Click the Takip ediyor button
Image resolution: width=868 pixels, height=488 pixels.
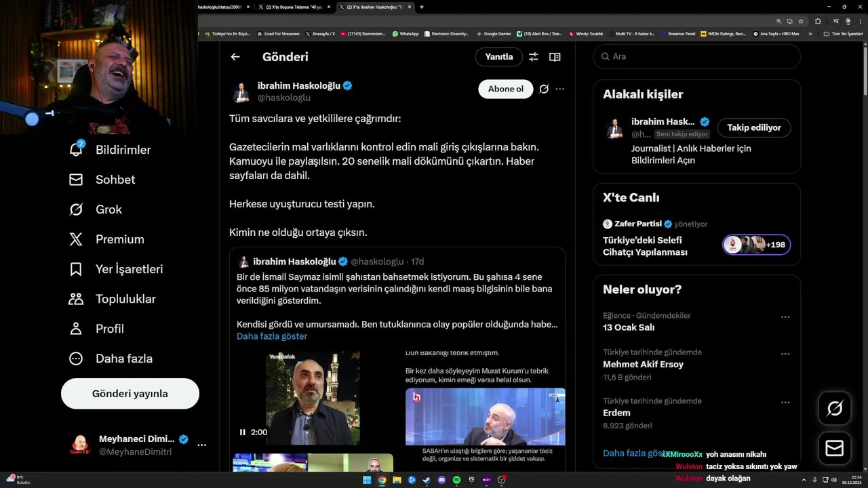(754, 127)
